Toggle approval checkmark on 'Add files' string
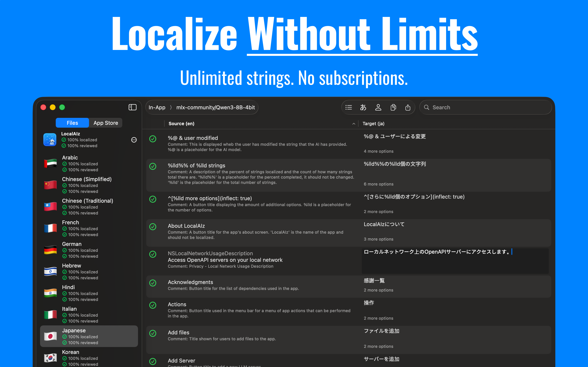Viewport: 588px width, 367px height. (x=153, y=333)
